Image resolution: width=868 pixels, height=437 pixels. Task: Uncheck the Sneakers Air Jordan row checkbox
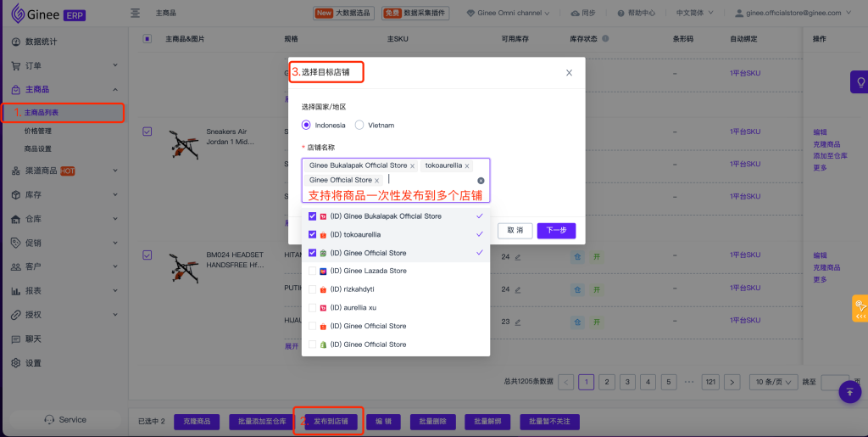[x=147, y=132]
